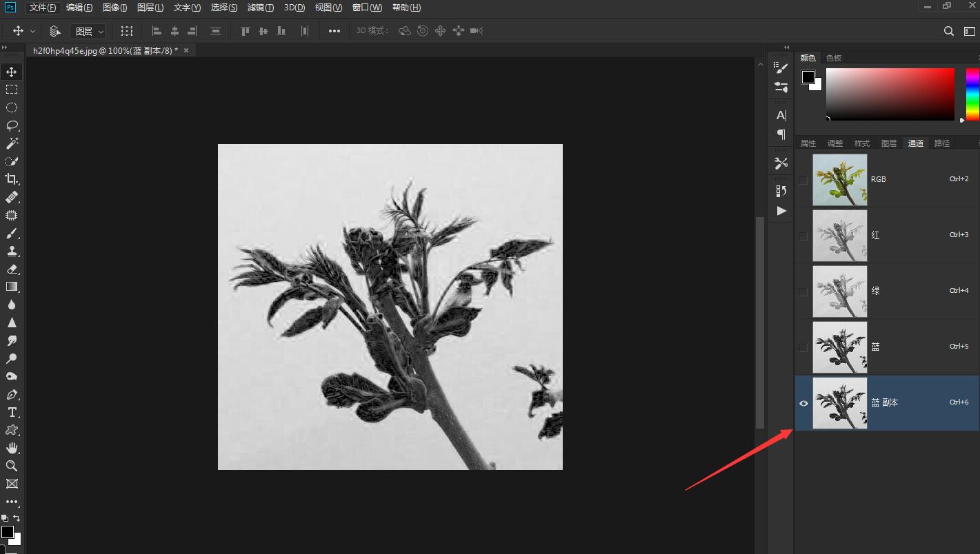Switch to the 图层 panel tab
Image resolution: width=980 pixels, height=554 pixels.
[x=889, y=143]
